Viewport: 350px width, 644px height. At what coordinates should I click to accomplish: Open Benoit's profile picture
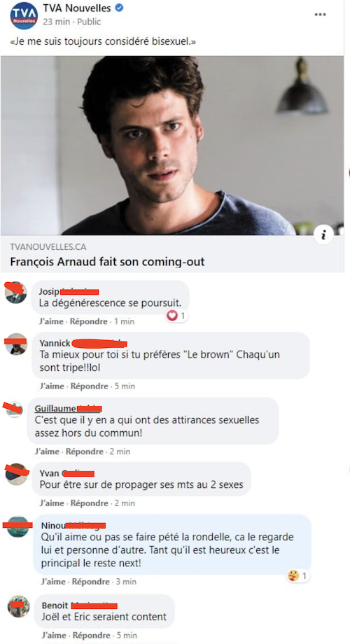18,606
